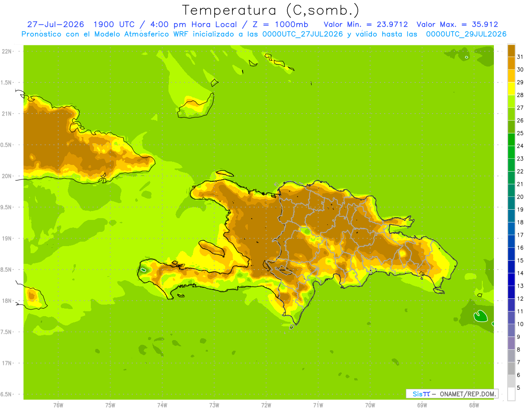Pick the light green swatch between 27 and 26

point(511,114)
